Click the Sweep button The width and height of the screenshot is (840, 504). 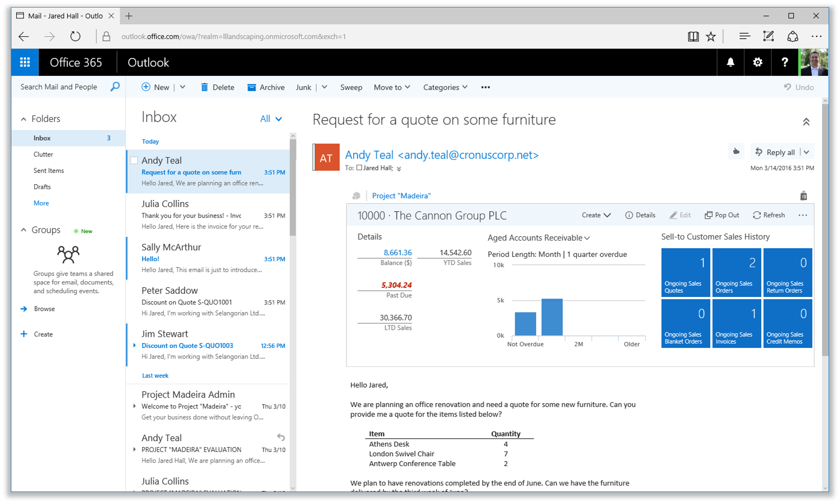pyautogui.click(x=351, y=87)
